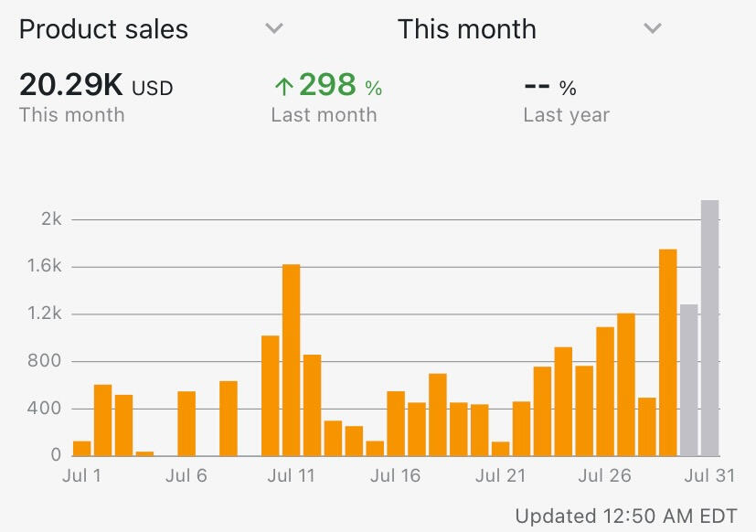Click the orange Jul 11 peak bar
The width and height of the screenshot is (756, 532).
click(291, 359)
